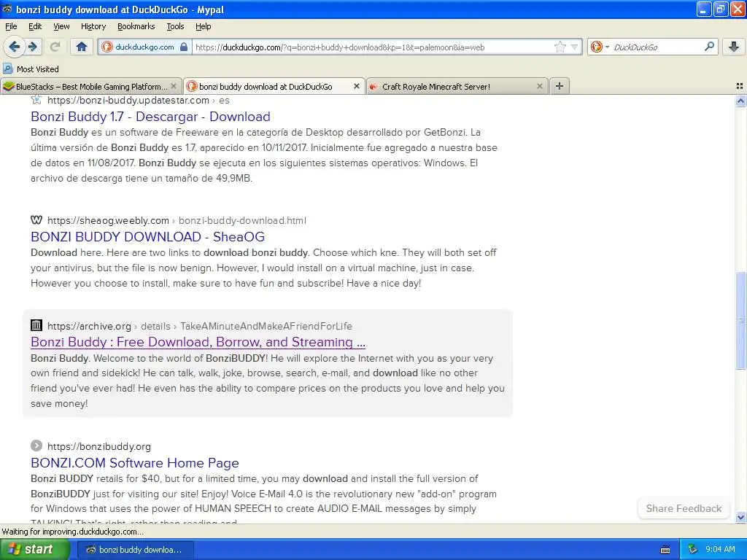Go forward with the Forward arrow button
This screenshot has width=747, height=560.
(x=32, y=47)
